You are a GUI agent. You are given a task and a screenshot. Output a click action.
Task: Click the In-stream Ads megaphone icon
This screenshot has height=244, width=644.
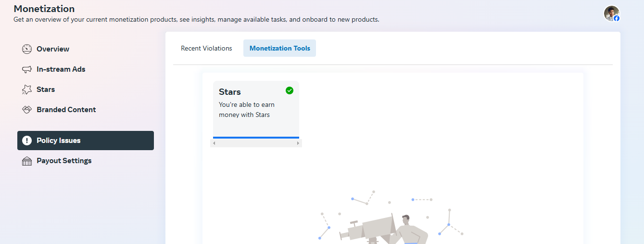27,69
